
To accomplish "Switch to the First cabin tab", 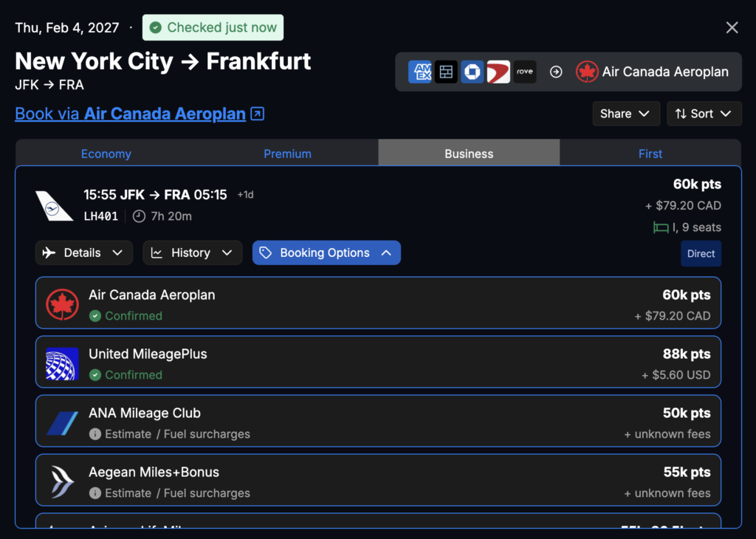I will (650, 154).
